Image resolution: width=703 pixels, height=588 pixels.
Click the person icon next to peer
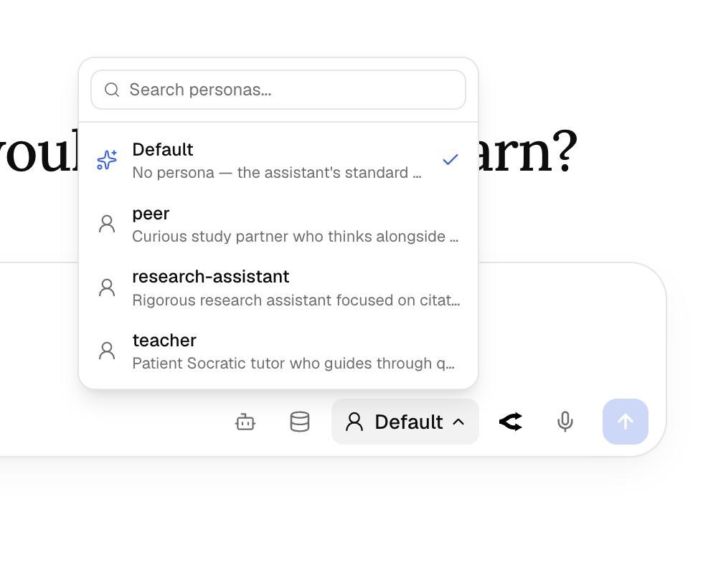[x=107, y=224]
